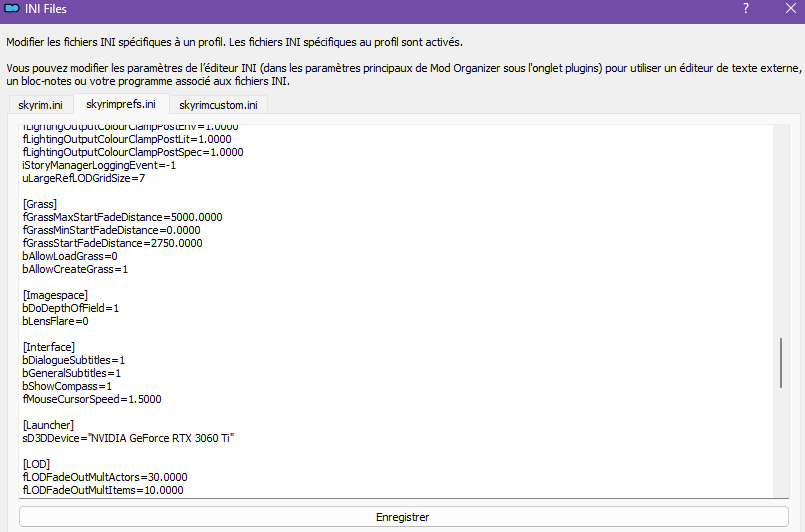Click the fGrassMinStartFadeDistance=0.0000 line
The width and height of the screenshot is (805, 532).
(x=111, y=230)
